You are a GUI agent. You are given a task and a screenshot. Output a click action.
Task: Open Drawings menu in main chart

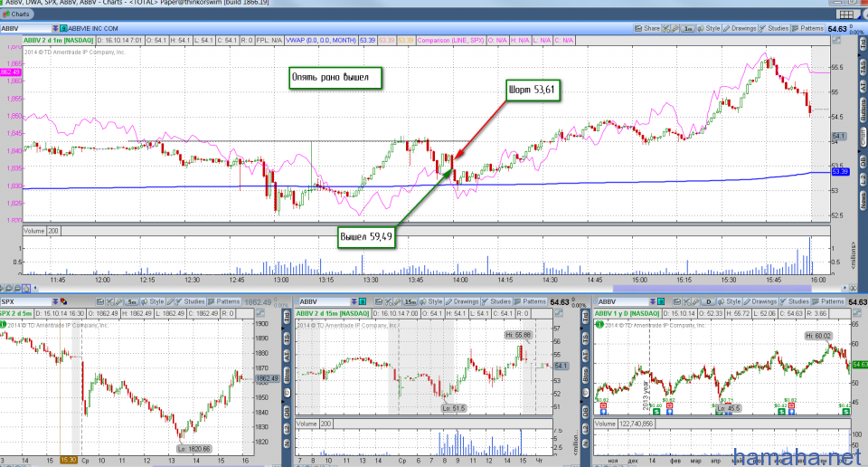pyautogui.click(x=740, y=28)
